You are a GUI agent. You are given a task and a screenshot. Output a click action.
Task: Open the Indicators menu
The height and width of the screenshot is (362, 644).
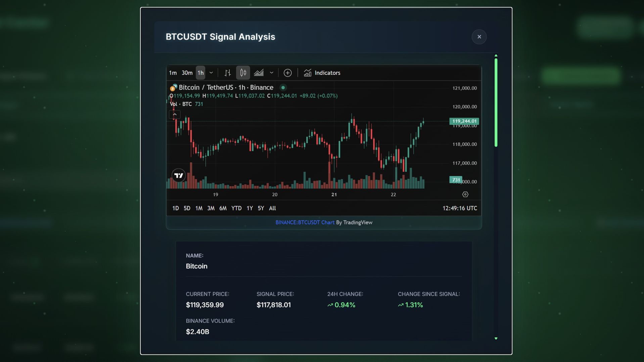pos(322,73)
